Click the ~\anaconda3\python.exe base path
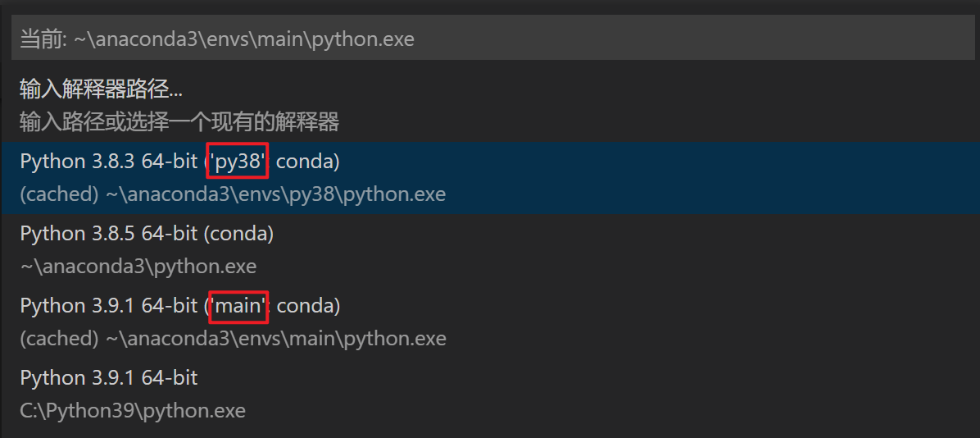 click(x=138, y=266)
